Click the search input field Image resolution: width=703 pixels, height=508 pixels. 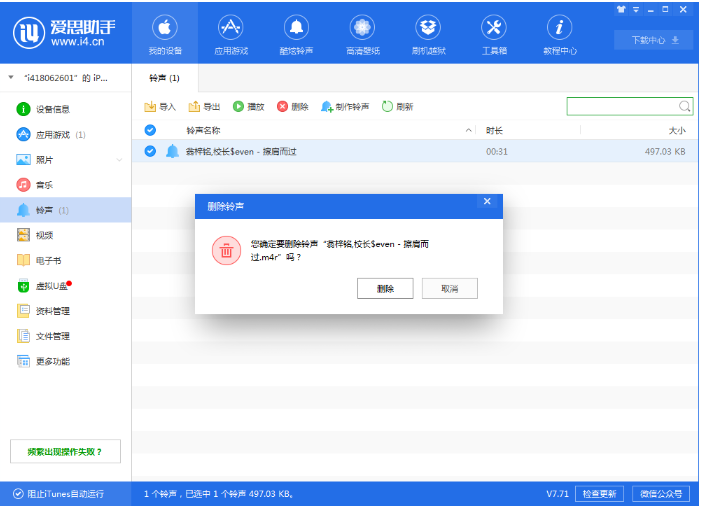(x=622, y=106)
